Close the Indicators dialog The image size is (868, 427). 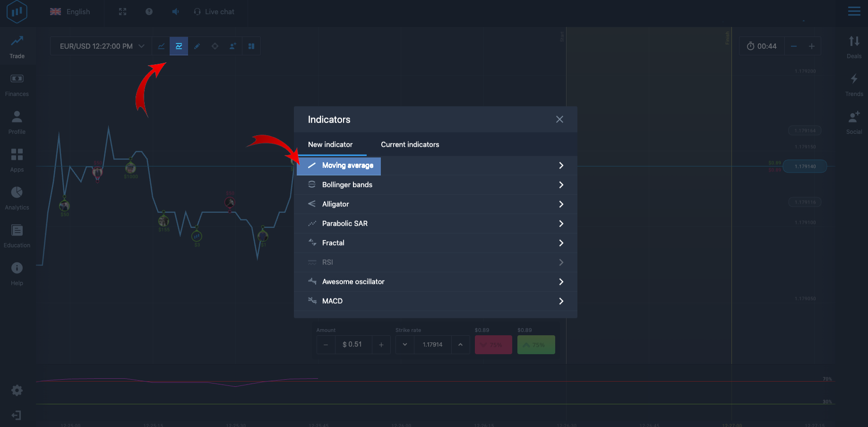[x=559, y=119]
